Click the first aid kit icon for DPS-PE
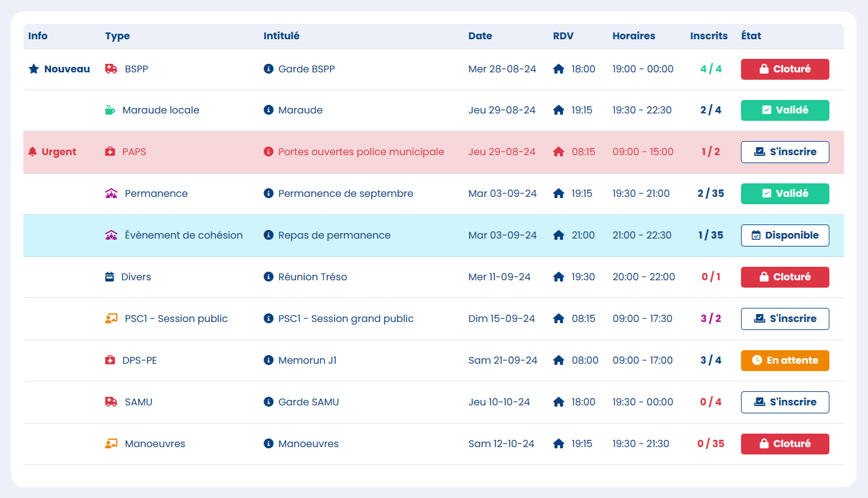The height and width of the screenshot is (498, 868). (x=110, y=361)
